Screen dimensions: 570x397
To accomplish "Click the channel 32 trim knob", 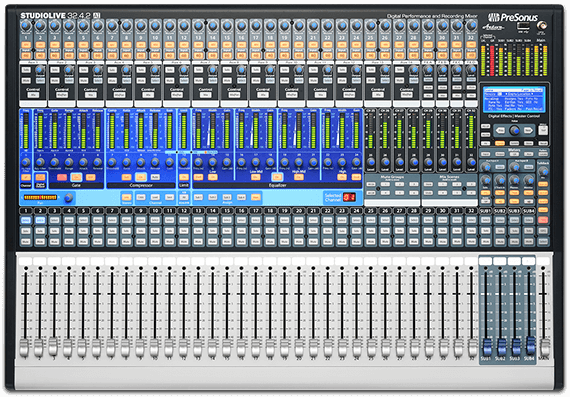I will pos(471,26).
